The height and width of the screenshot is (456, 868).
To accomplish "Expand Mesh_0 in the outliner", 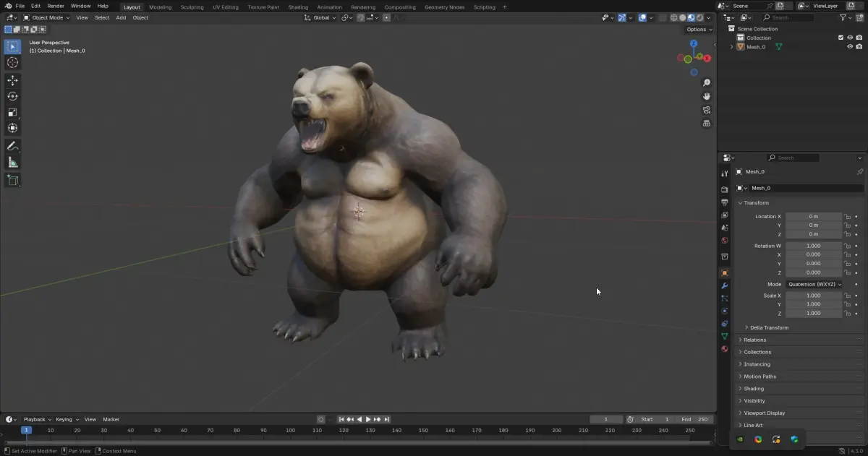I will coord(731,47).
